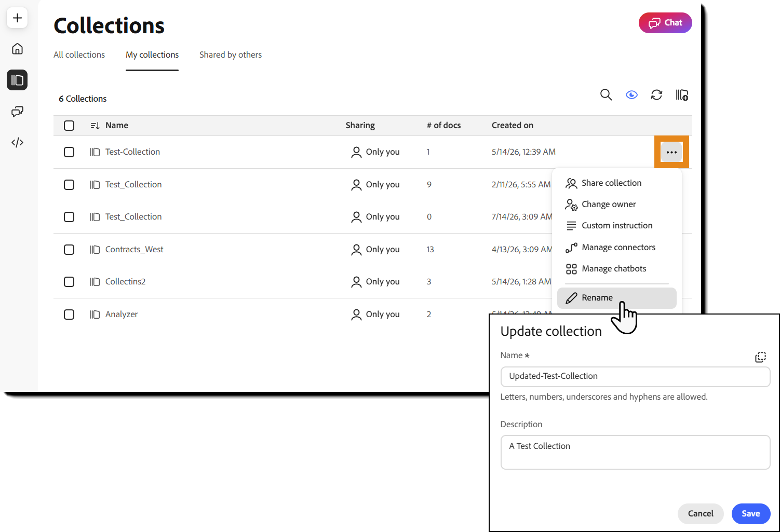Save the updated collection
The height and width of the screenshot is (532, 780).
[x=751, y=514]
